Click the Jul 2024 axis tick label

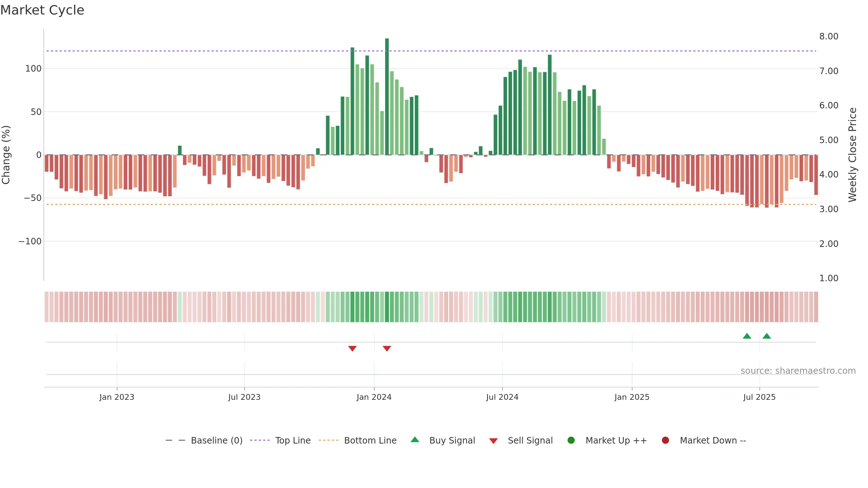(x=502, y=397)
